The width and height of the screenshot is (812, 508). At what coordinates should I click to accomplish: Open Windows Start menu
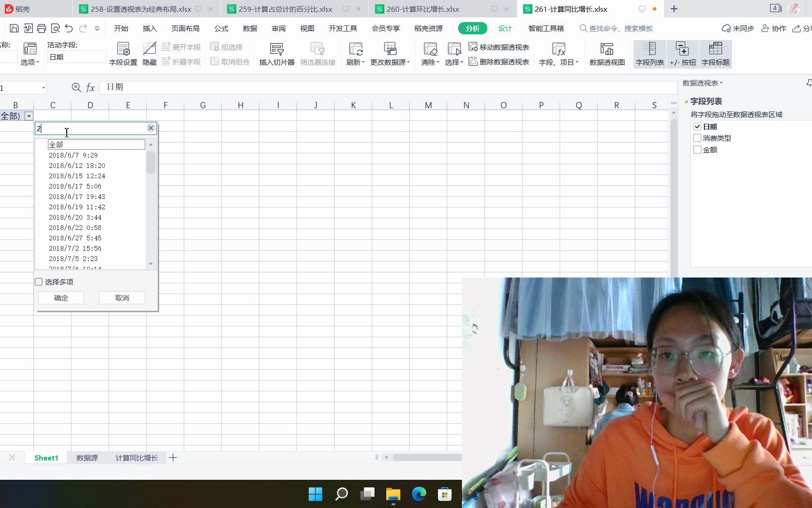pyautogui.click(x=315, y=494)
